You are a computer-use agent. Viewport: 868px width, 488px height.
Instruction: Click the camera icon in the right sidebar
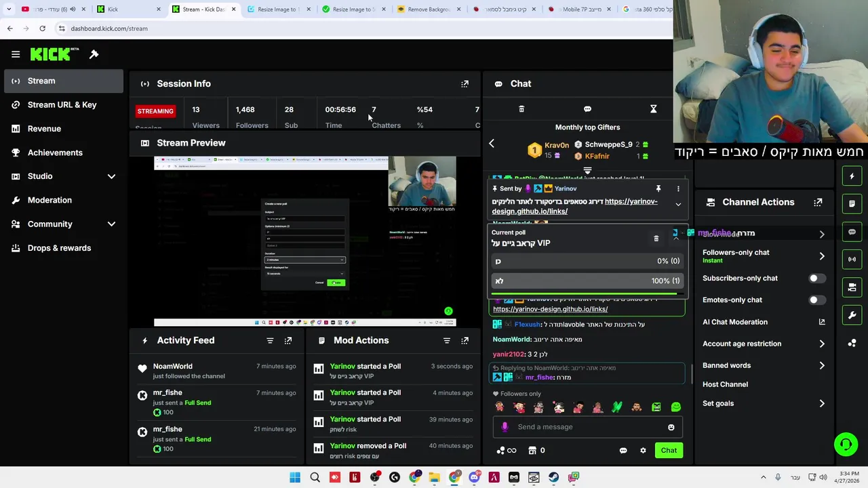tap(852, 287)
